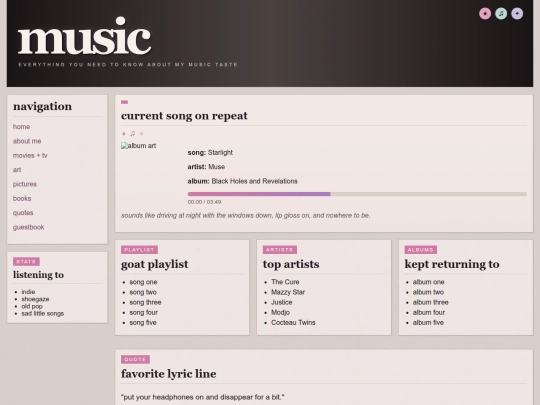Click the 'favorite lyric line' heading
This screenshot has height=405, width=540.
(168, 374)
